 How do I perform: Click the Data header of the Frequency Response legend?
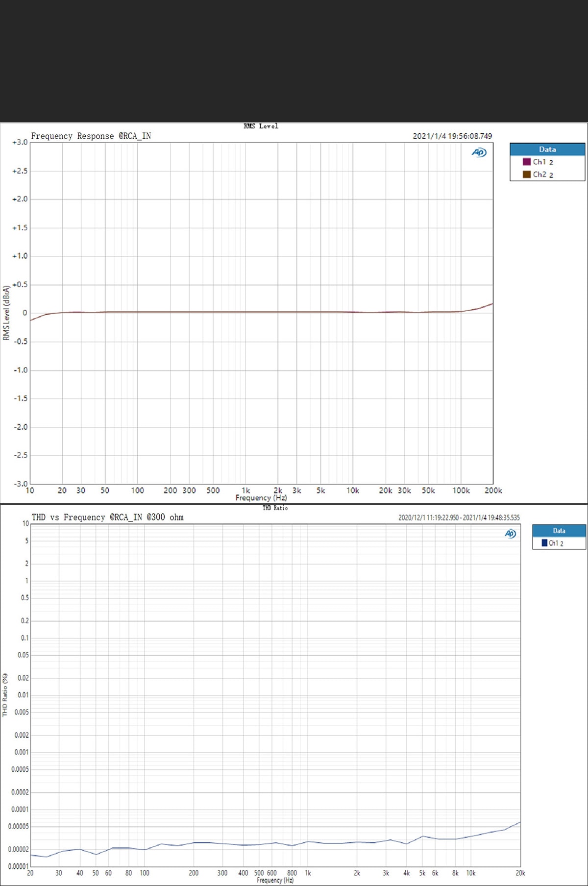click(x=547, y=149)
